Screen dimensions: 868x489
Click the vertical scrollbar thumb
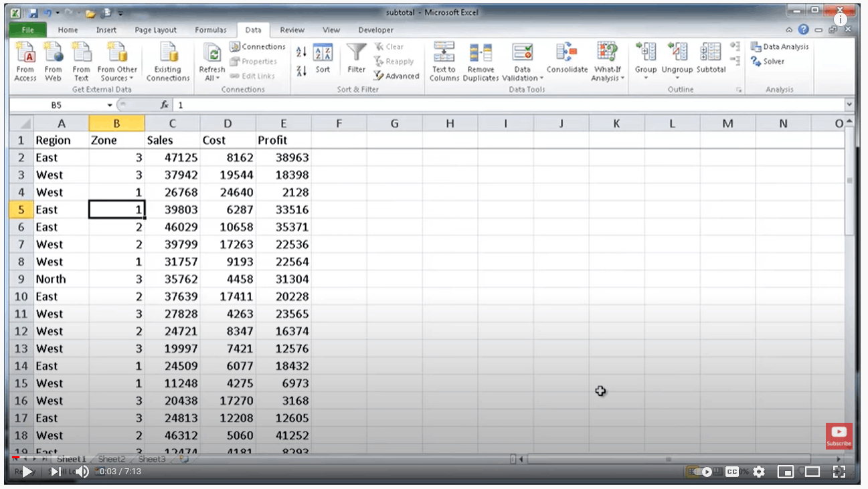click(849, 180)
